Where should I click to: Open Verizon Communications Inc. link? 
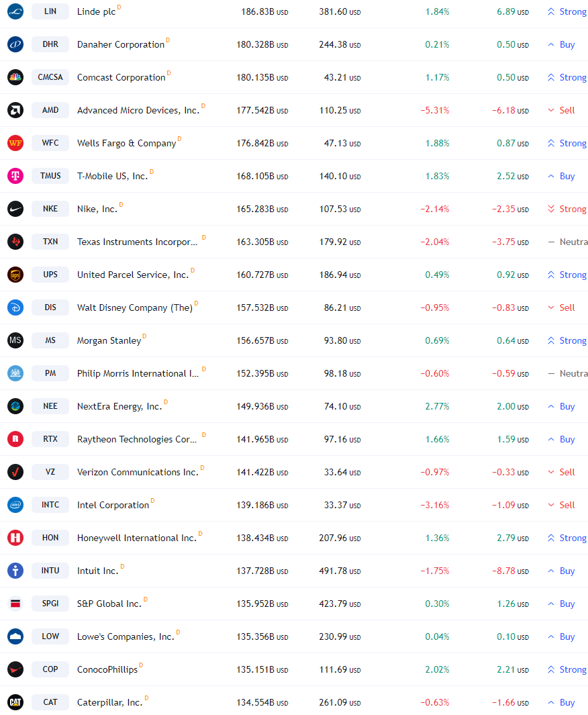tap(138, 473)
